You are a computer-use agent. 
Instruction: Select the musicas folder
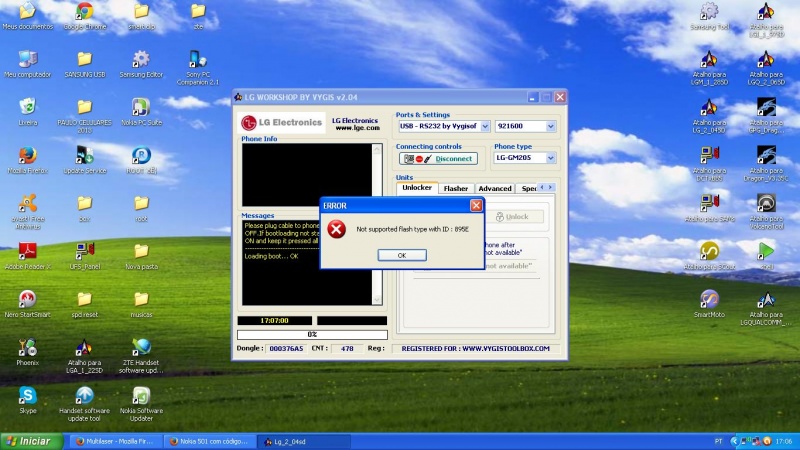click(141, 305)
